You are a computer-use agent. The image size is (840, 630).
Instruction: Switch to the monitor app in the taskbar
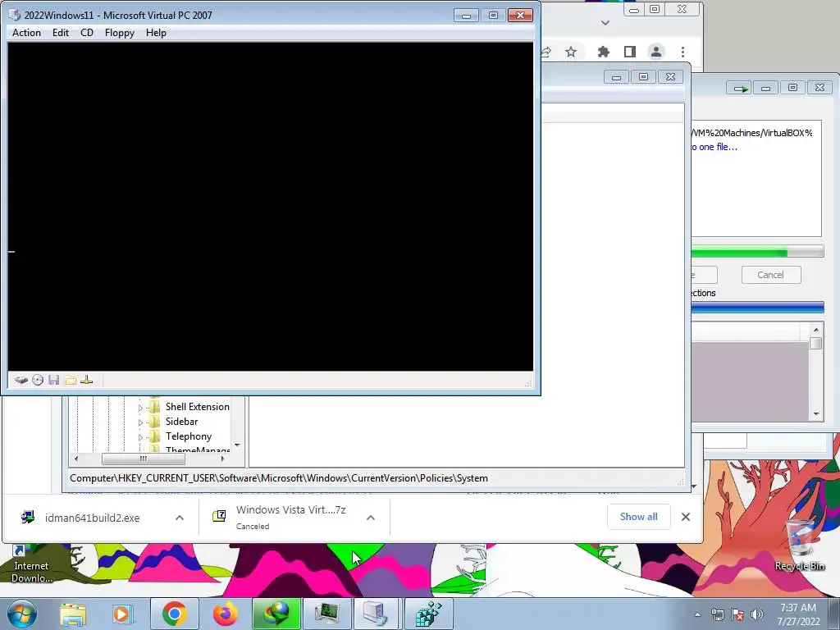326,614
